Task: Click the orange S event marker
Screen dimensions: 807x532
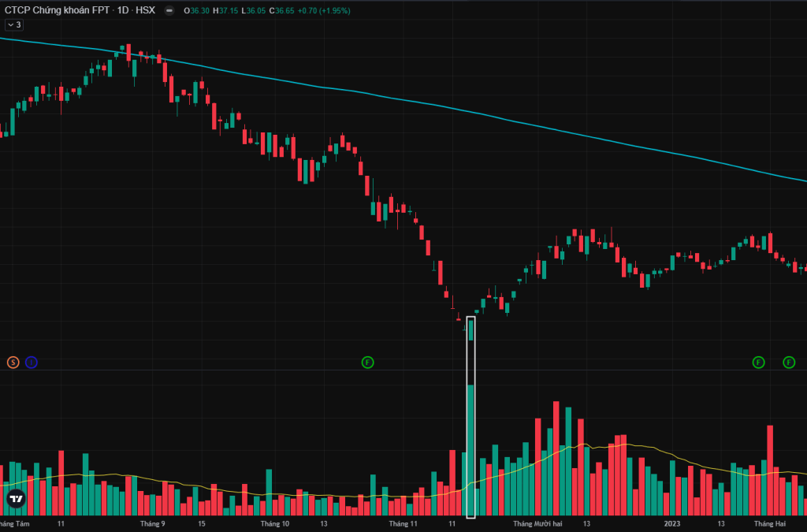Action: click(x=13, y=363)
